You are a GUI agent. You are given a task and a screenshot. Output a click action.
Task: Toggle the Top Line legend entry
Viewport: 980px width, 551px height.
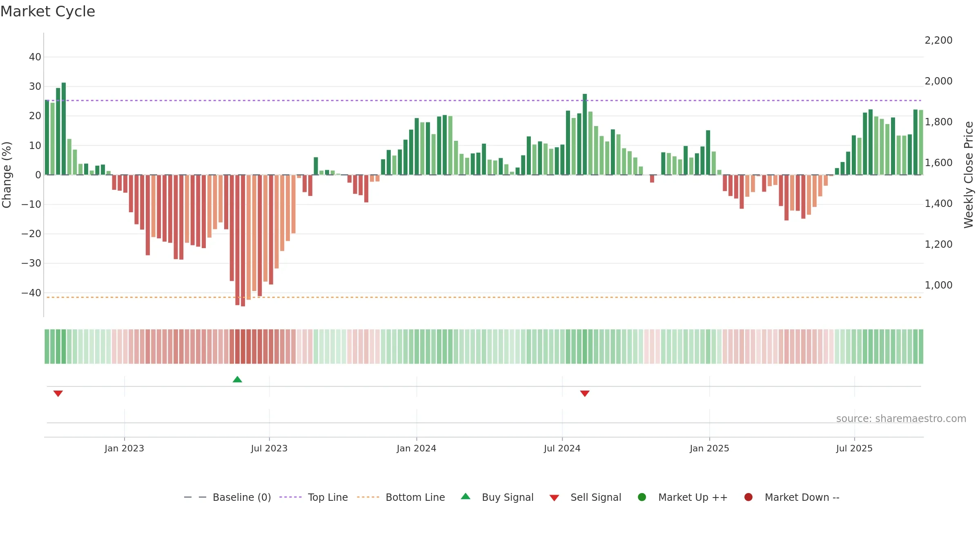(314, 497)
